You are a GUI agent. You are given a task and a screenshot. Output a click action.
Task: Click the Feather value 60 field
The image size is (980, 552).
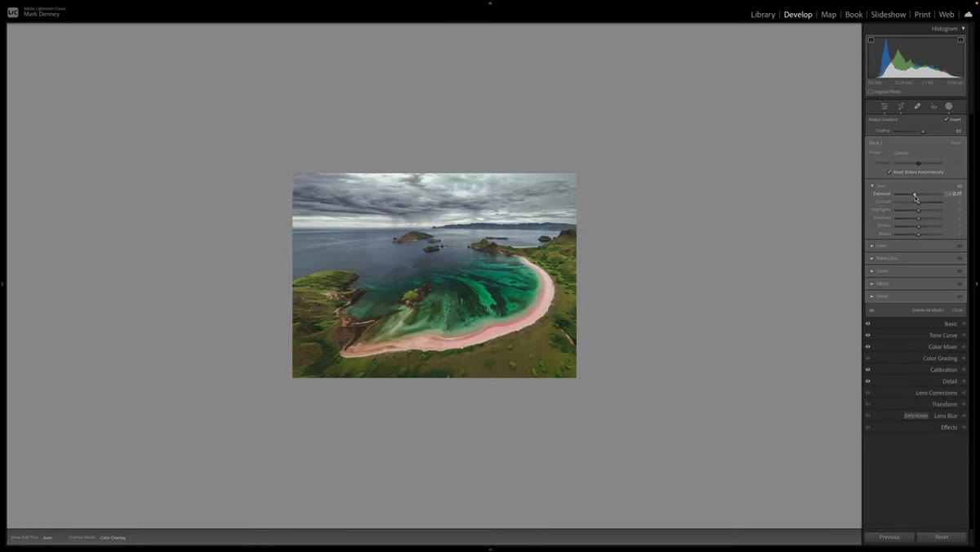959,131
